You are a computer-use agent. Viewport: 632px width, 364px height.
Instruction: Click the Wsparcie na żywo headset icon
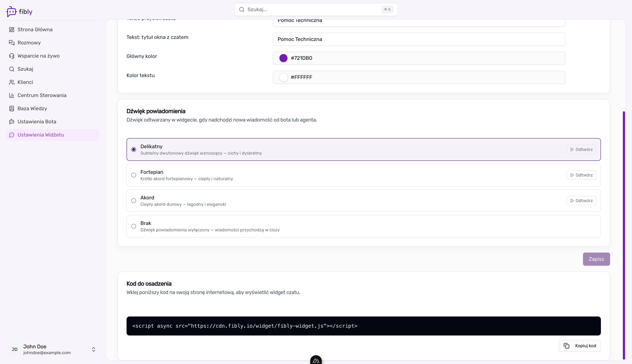pos(12,56)
